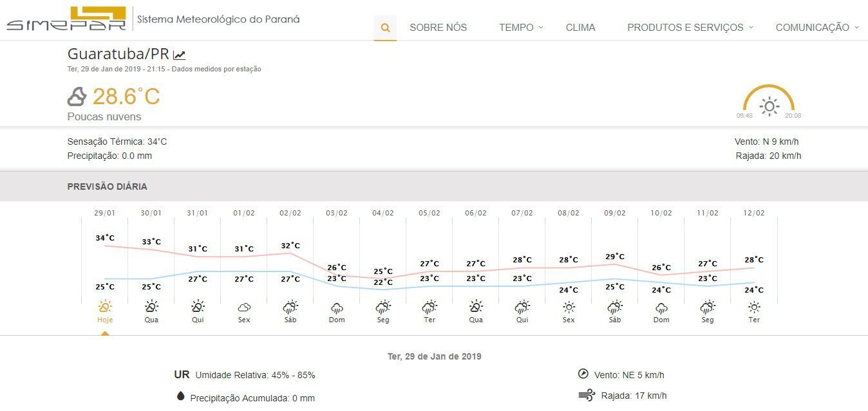Expand the COMUNICAÇÃO dropdown menu
This screenshot has width=868, height=411.
817,28
